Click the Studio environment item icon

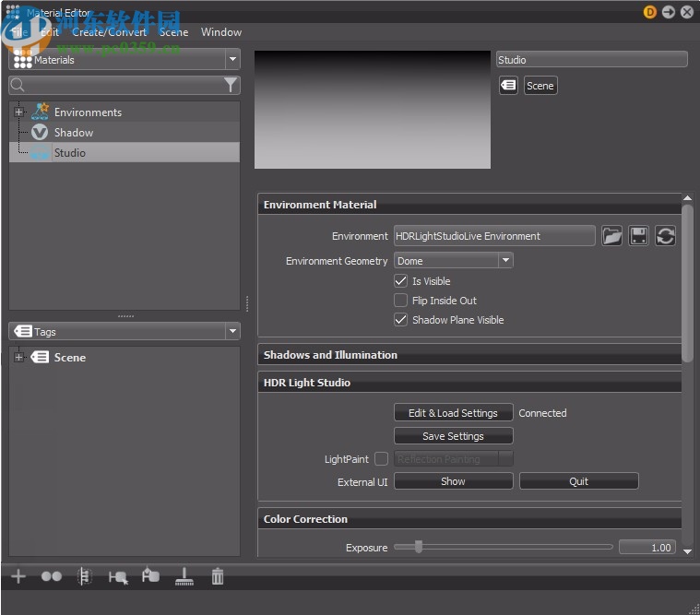click(40, 153)
